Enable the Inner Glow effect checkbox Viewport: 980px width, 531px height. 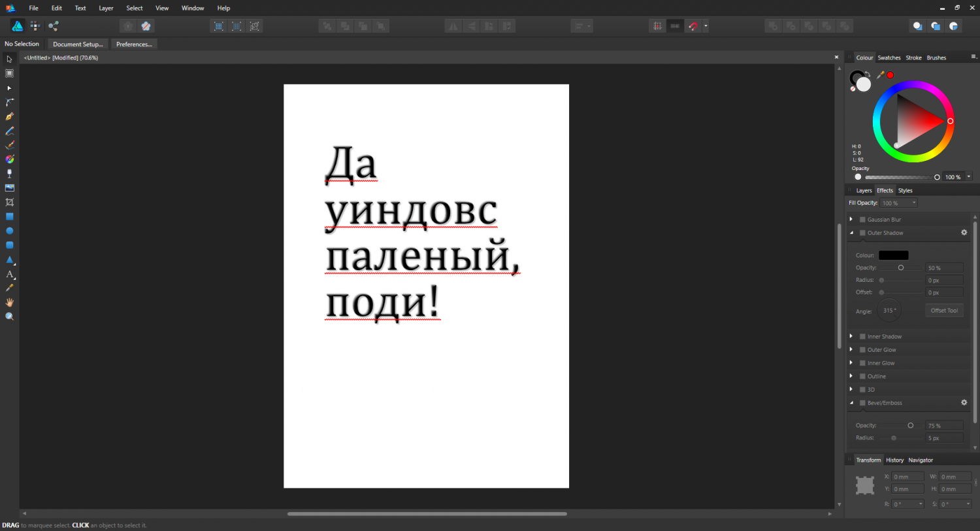(x=862, y=363)
